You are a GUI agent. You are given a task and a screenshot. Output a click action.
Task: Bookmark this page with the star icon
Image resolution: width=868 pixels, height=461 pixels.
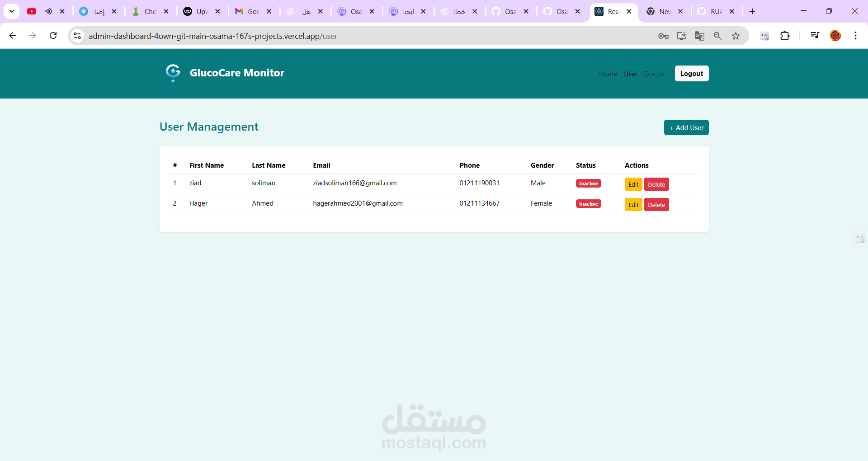pos(736,36)
